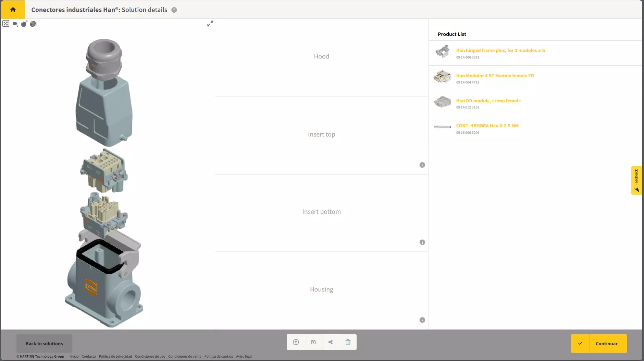Open Condiciones de venta footer link
Screen dimensions: 644x361
(185, 356)
